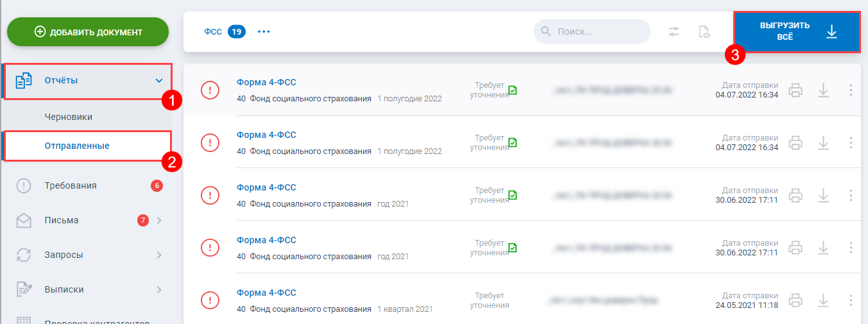Expand the Письма sidebar section
Image resolution: width=868 pixels, height=324 pixels.
tap(159, 221)
